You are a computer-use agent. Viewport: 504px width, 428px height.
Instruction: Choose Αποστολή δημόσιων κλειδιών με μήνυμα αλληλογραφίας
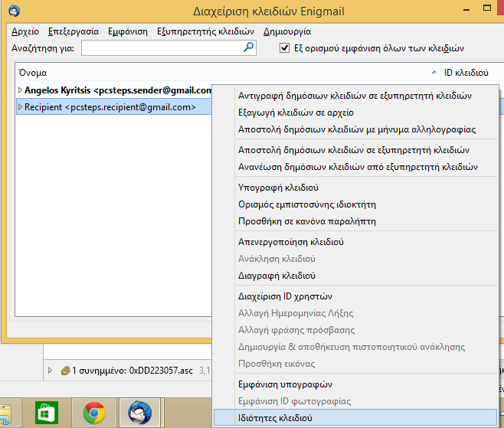pyautogui.click(x=355, y=129)
